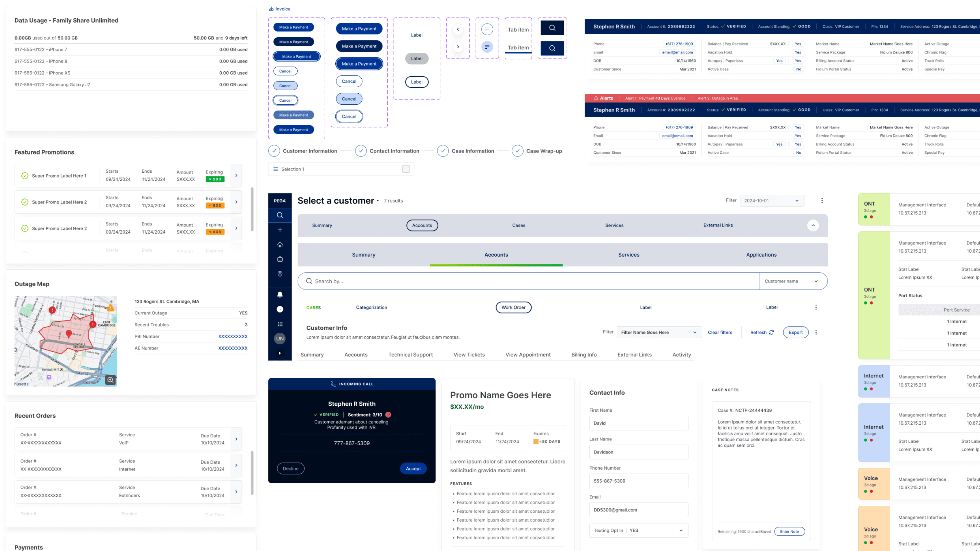Viewport: 980px width, 551px height.
Task: Decline the incoming call
Action: 290,468
